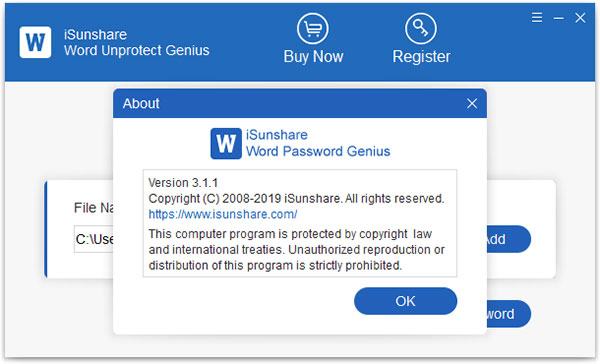
Task: Click the Version 3.1.1 text
Action: [x=183, y=183]
